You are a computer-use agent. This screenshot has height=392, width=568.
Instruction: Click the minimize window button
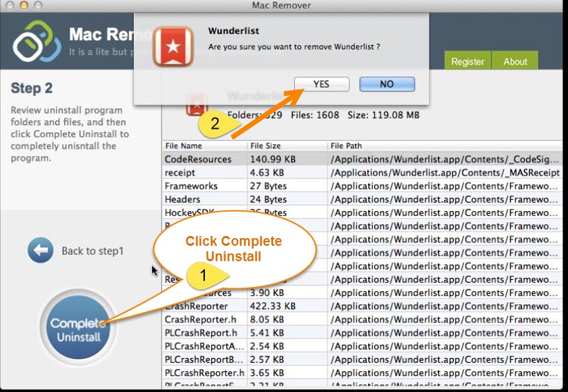click(x=24, y=5)
